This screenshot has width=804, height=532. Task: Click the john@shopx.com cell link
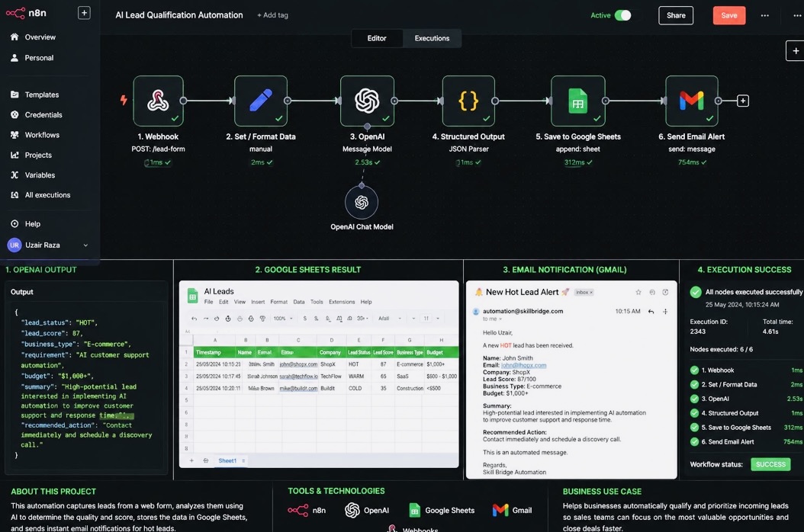[298, 364]
